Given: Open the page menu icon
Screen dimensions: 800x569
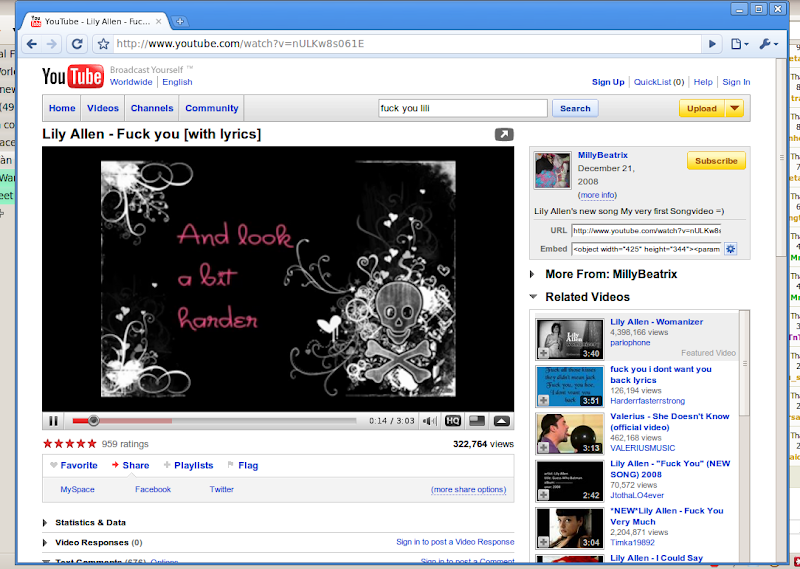Looking at the screenshot, I should pyautogui.click(x=739, y=44).
